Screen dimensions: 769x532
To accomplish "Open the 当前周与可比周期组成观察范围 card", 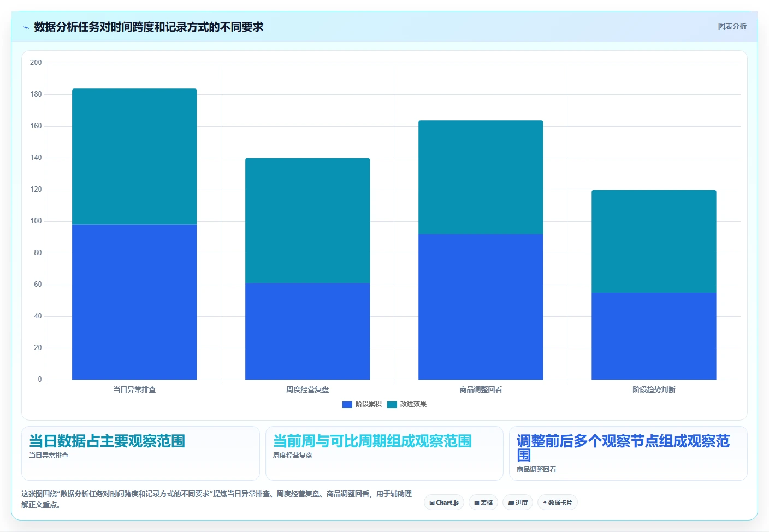I will [384, 453].
